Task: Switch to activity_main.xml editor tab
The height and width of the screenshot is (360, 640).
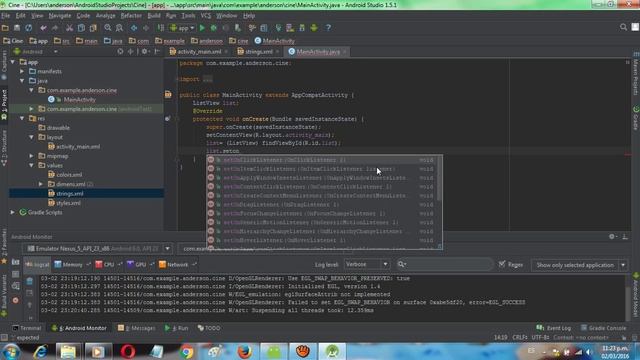Action: pyautogui.click(x=199, y=52)
